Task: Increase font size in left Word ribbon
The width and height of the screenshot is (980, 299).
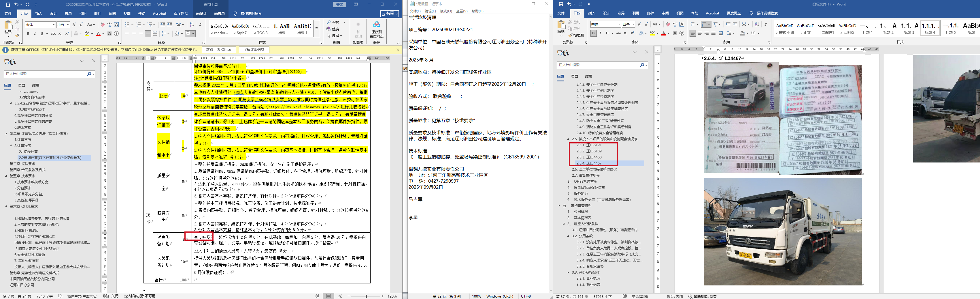Action: pyautogui.click(x=74, y=24)
